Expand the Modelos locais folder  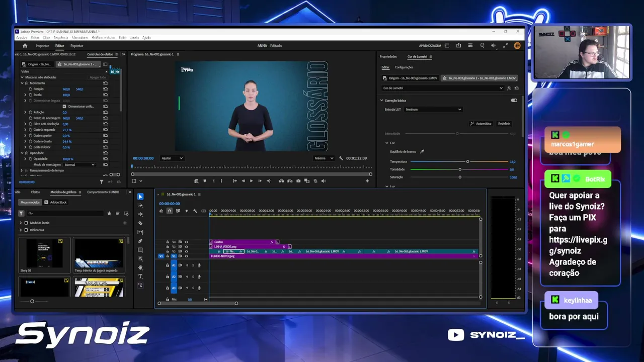21,223
